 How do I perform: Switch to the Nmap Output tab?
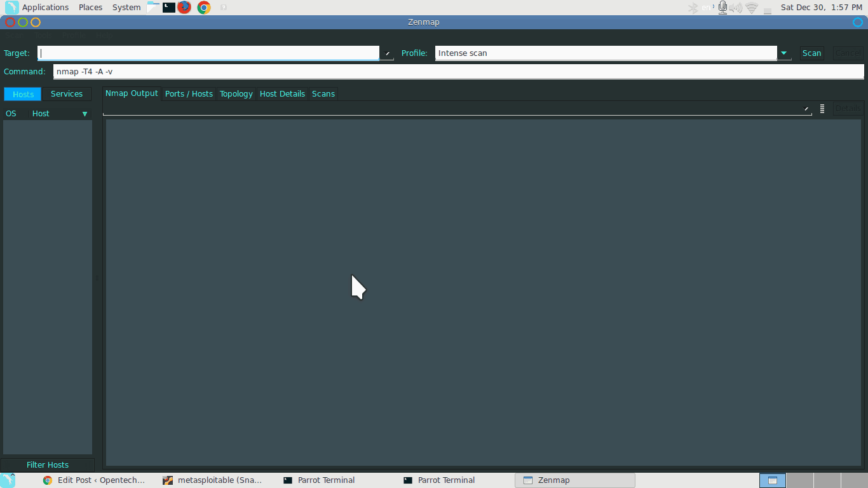click(132, 93)
